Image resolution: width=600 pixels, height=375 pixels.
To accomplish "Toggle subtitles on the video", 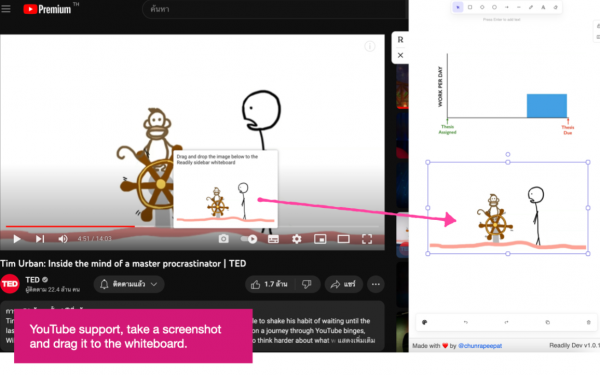I will [x=273, y=239].
